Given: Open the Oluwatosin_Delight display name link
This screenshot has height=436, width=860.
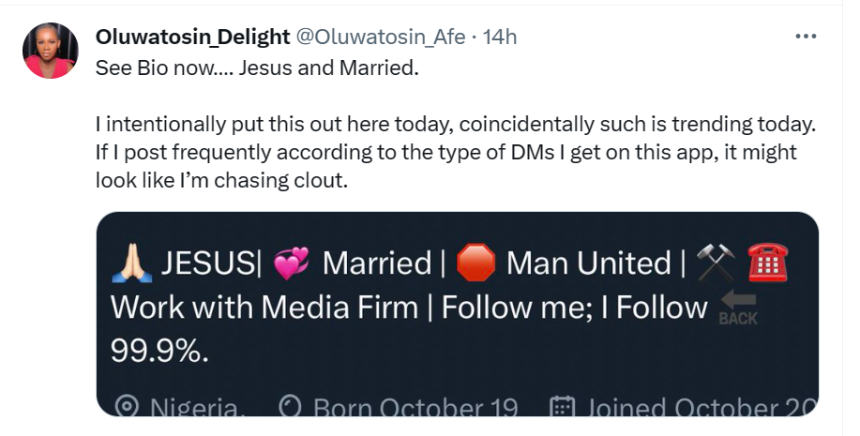Looking at the screenshot, I should (x=190, y=38).
